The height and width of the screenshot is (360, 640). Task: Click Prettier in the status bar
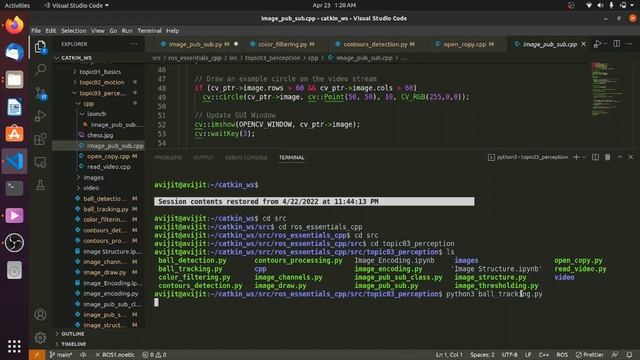pyautogui.click(x=589, y=355)
